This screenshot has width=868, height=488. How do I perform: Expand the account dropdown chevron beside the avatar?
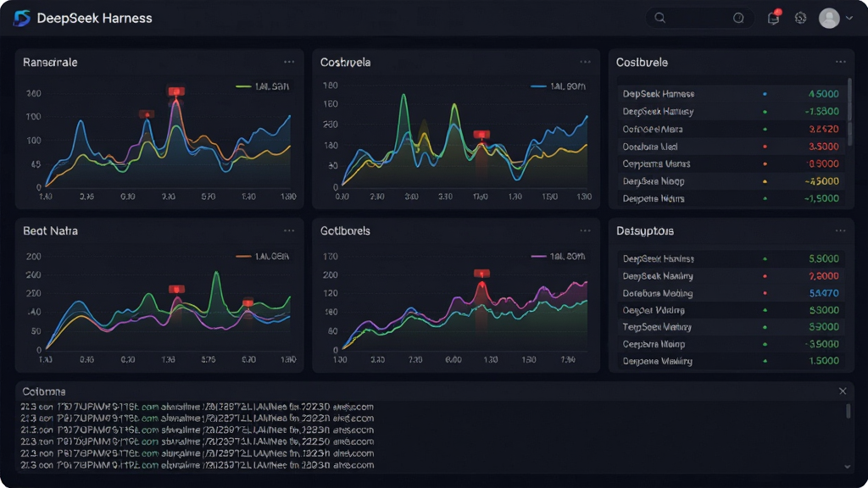pyautogui.click(x=849, y=18)
